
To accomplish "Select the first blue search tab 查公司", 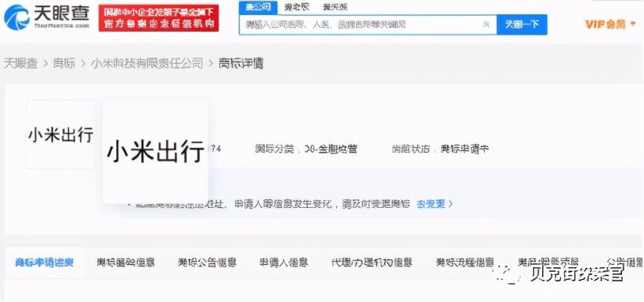I will (259, 7).
